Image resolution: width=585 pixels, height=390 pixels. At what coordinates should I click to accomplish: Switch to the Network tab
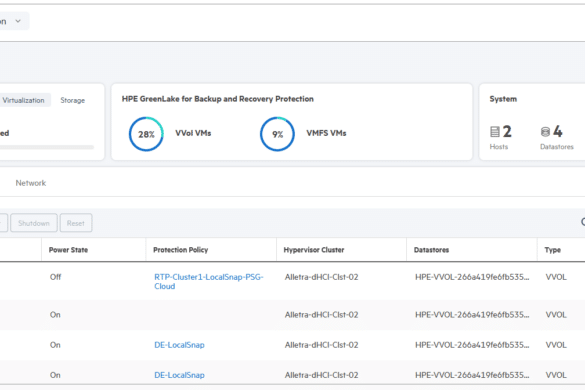click(x=31, y=183)
